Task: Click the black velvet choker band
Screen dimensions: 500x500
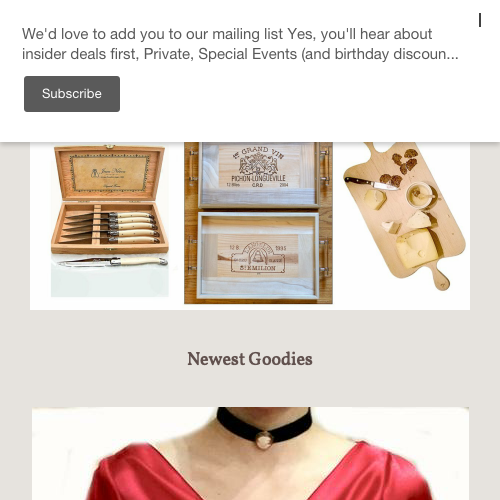Action: coord(264,425)
